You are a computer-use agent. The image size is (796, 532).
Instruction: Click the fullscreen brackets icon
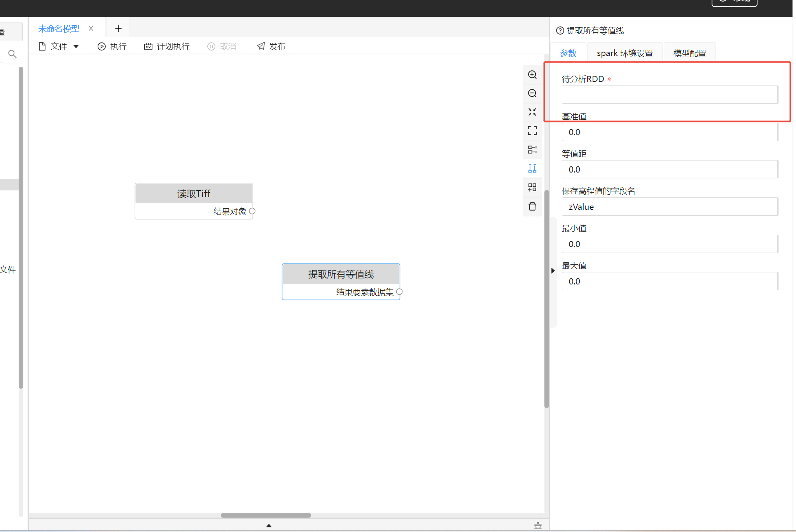(x=532, y=131)
